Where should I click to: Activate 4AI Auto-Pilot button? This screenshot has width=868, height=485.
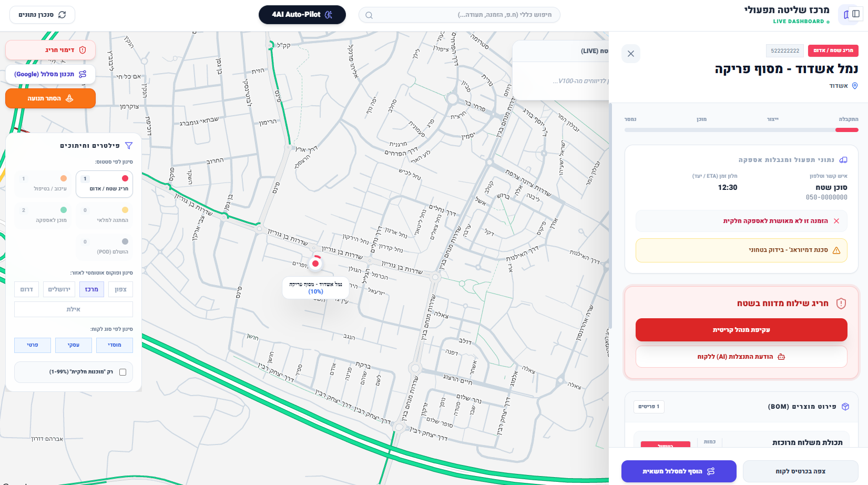point(302,15)
